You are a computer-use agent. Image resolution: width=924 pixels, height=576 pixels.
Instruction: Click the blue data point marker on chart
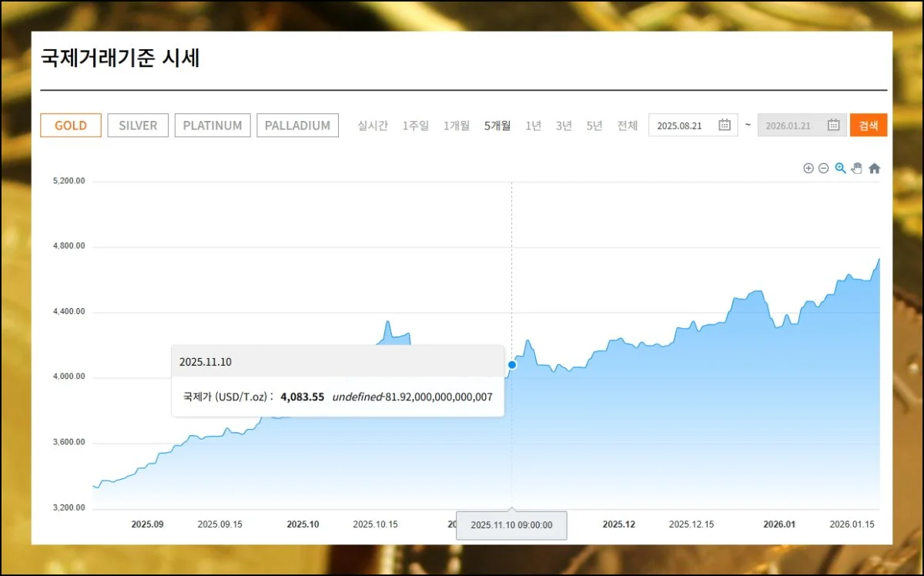pos(512,364)
